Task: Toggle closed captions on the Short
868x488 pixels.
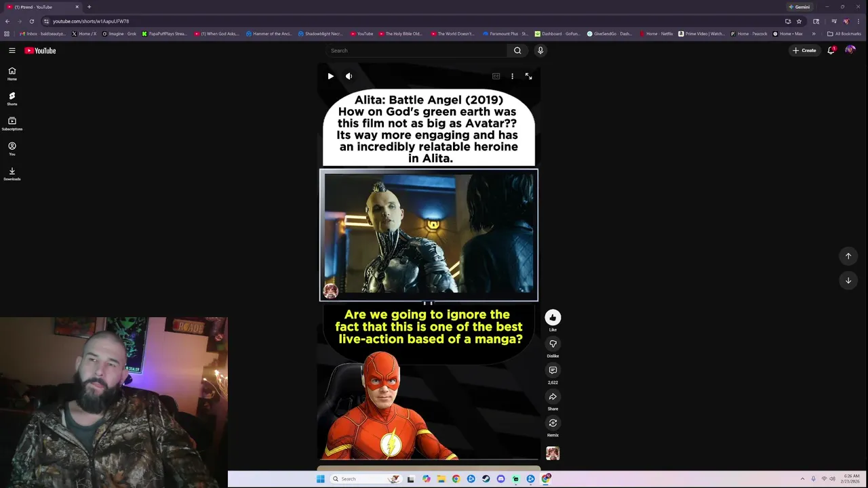Action: click(496, 76)
